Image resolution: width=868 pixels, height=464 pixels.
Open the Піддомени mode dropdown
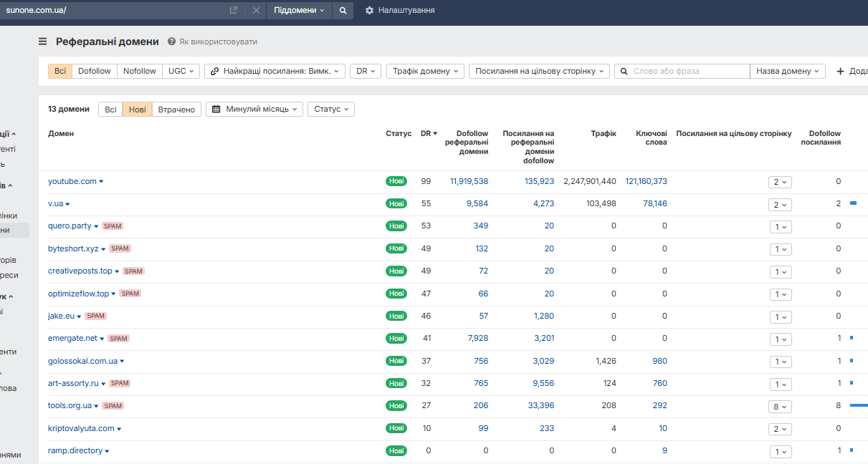tap(299, 11)
